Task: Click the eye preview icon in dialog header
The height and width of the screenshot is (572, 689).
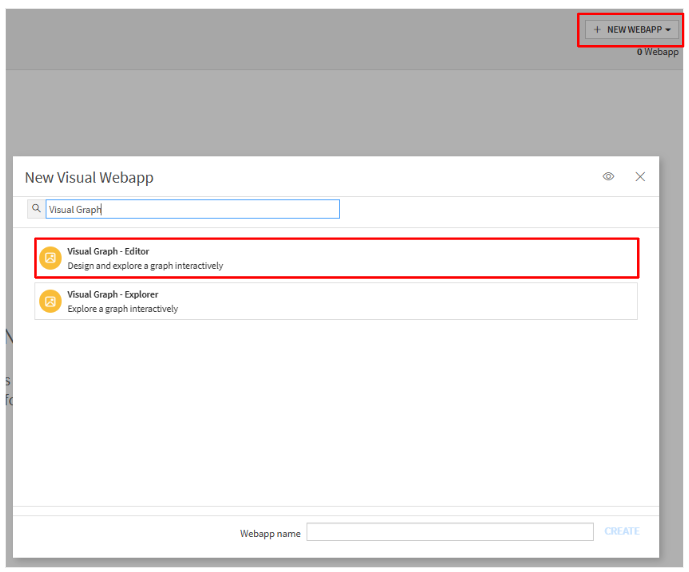Action: [608, 177]
